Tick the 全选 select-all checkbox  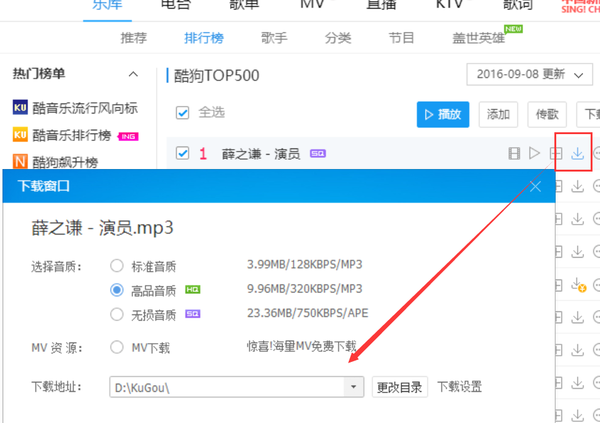(183, 113)
